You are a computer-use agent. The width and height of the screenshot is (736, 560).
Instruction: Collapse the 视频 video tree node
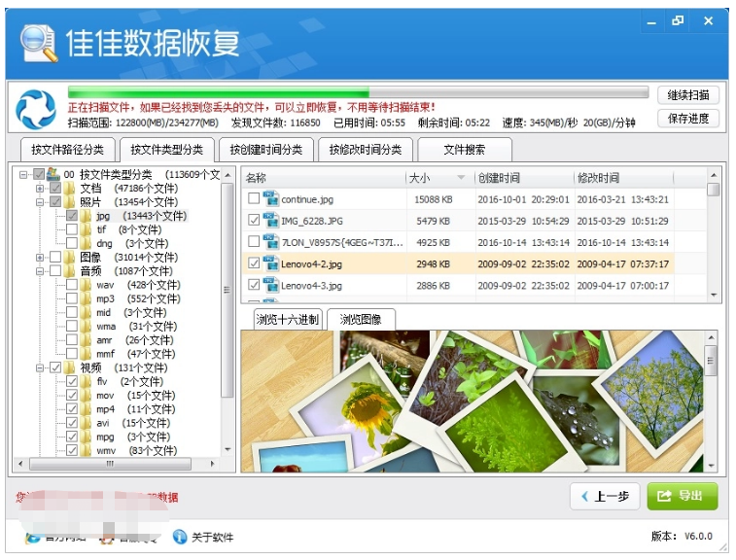pyautogui.click(x=40, y=368)
